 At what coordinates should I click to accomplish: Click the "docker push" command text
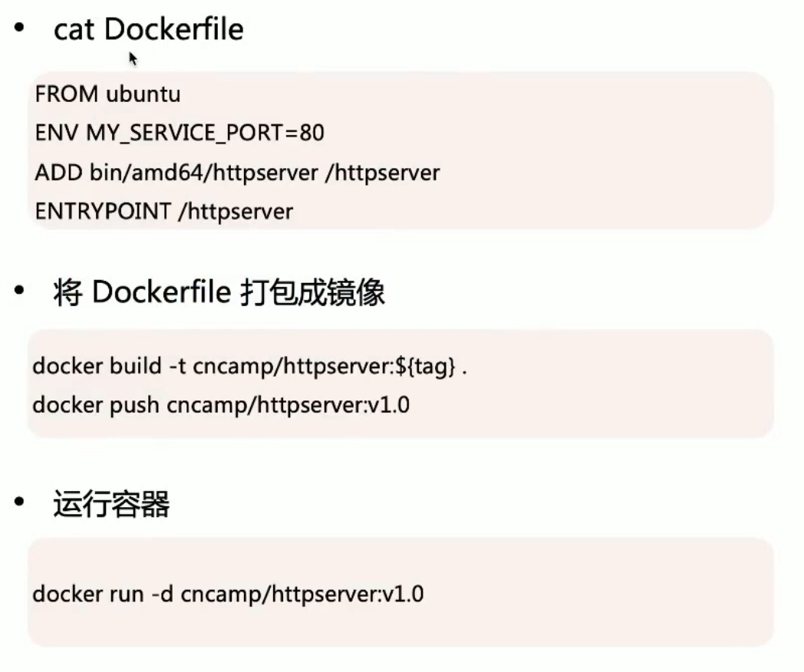95,404
